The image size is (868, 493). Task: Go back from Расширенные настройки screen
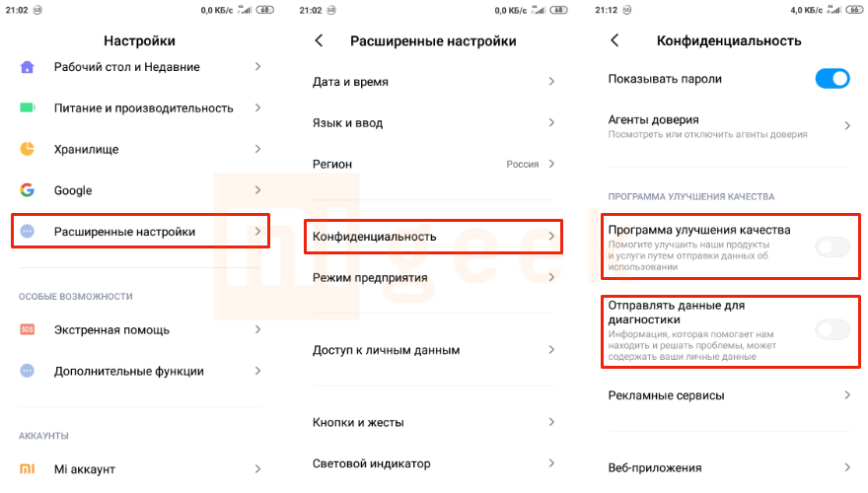pos(319,41)
